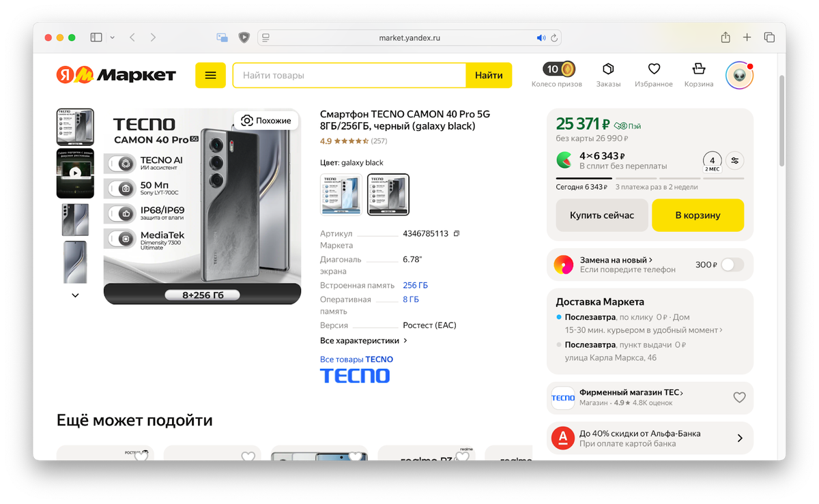
Task: Open Избранное heart icon in header
Action: click(654, 69)
